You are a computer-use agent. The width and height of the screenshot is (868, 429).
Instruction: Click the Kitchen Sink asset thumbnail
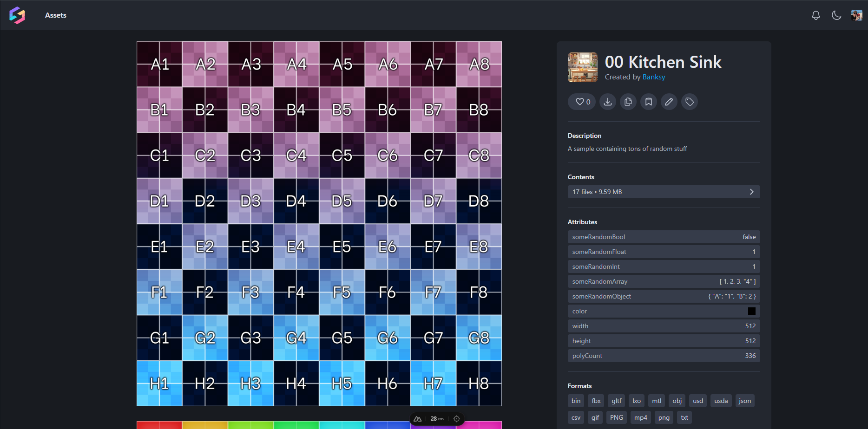(583, 67)
